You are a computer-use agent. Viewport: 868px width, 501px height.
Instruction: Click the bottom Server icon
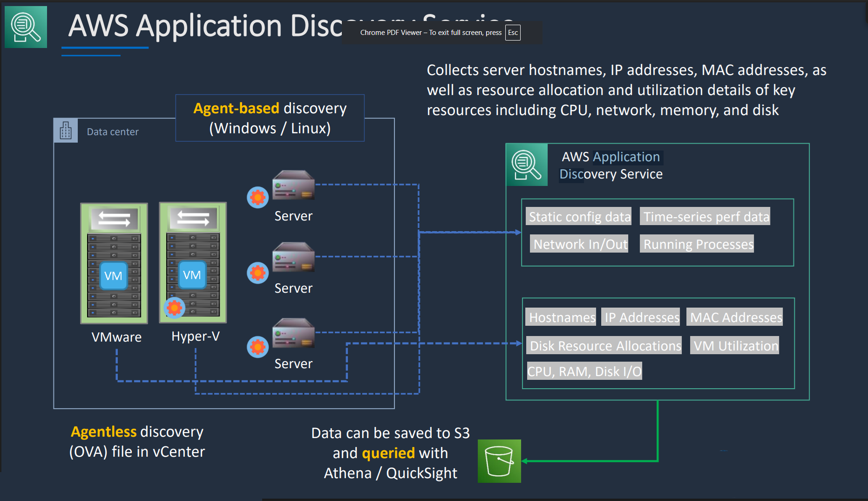coord(293,333)
